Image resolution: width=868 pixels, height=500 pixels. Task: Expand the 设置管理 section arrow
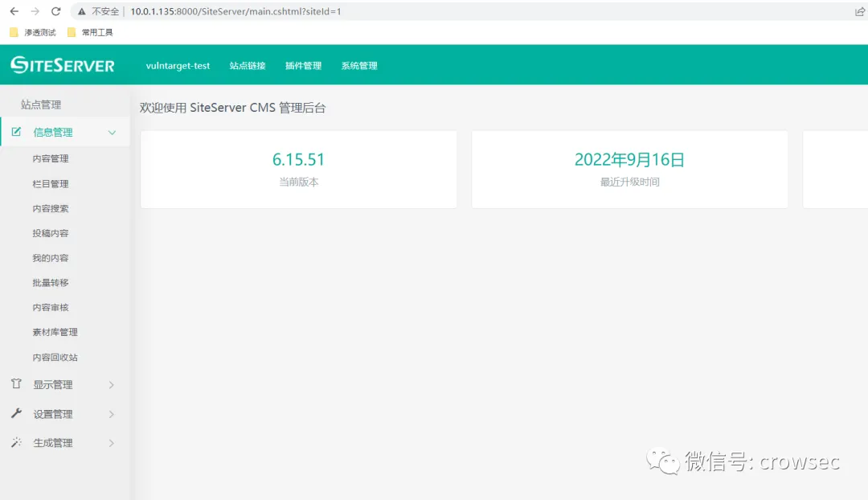[111, 414]
